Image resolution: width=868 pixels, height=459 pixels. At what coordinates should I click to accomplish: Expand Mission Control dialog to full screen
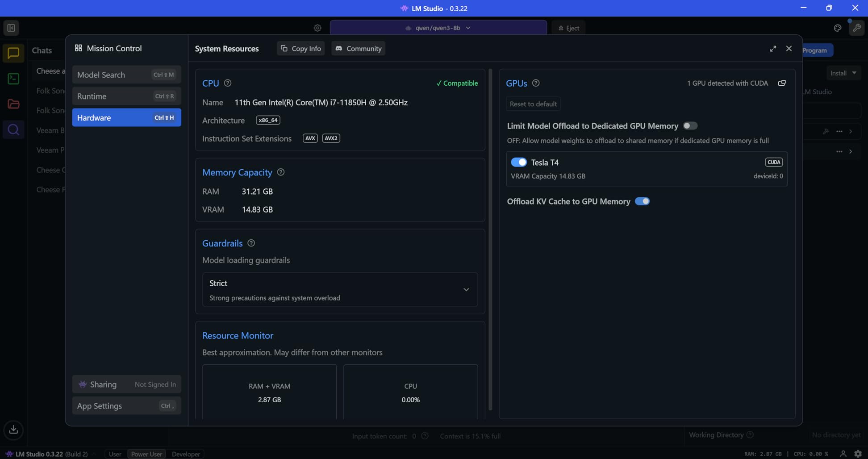point(773,49)
